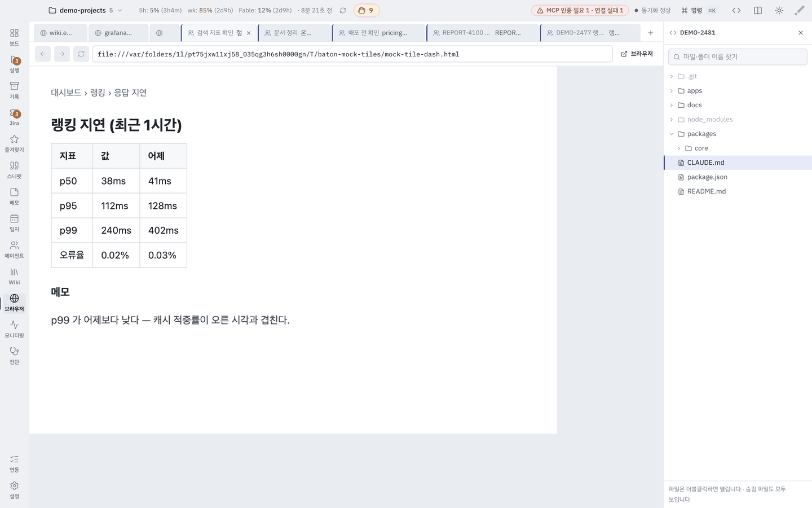Click the file URL address bar
Screen dimensions: 812x508
pyautogui.click(x=352, y=54)
